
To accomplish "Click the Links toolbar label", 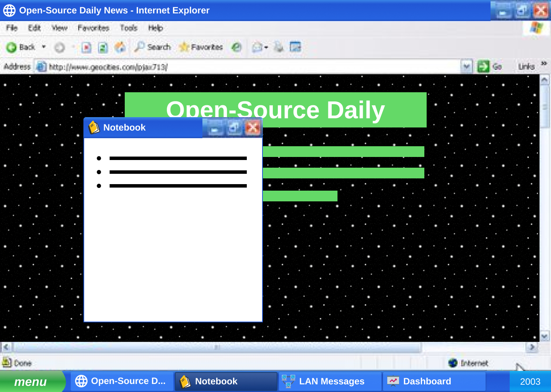I will (526, 67).
